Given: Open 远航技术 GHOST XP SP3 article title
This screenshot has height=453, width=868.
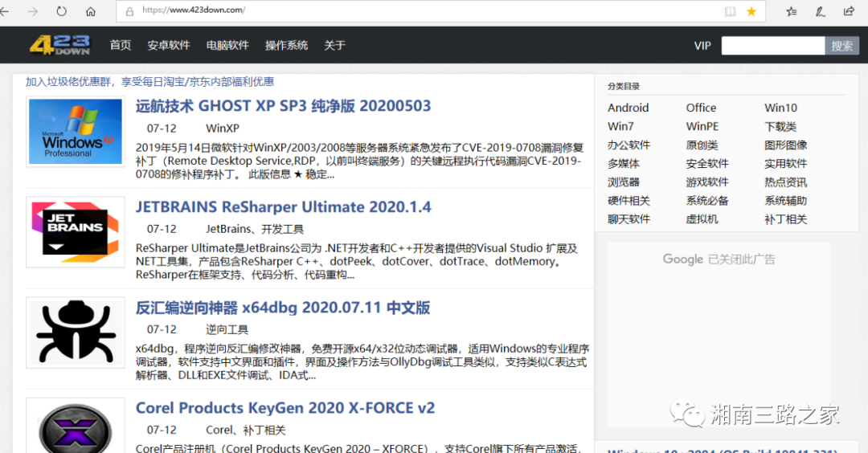Looking at the screenshot, I should coord(284,106).
